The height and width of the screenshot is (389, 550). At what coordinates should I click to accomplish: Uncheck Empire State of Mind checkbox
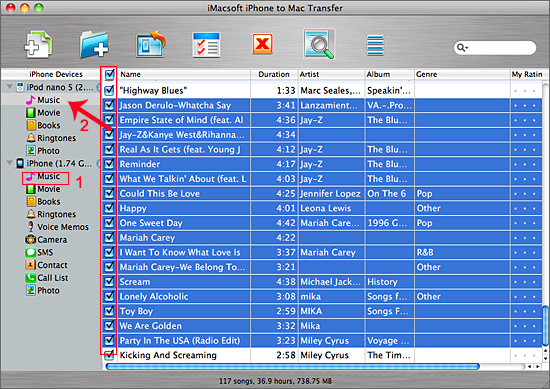pos(109,120)
